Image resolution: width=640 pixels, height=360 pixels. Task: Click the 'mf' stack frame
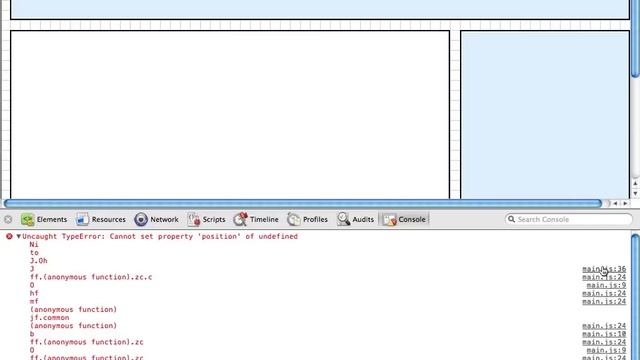34,301
